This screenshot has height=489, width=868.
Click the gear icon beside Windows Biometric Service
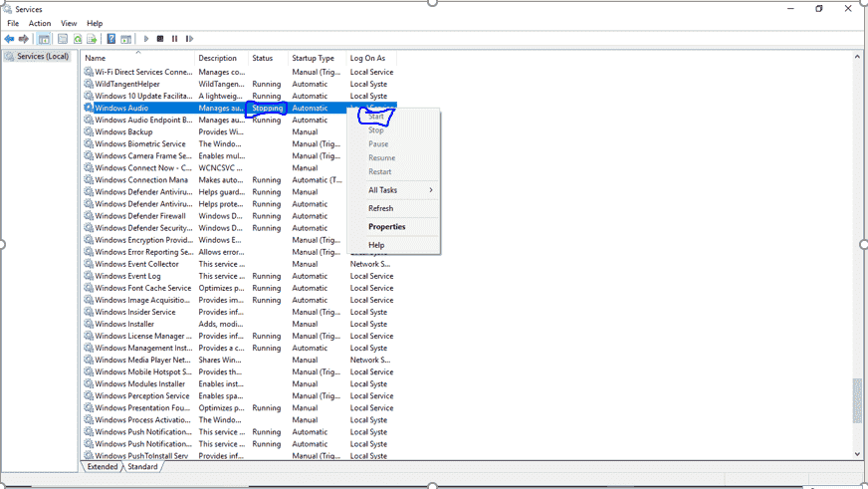click(89, 144)
